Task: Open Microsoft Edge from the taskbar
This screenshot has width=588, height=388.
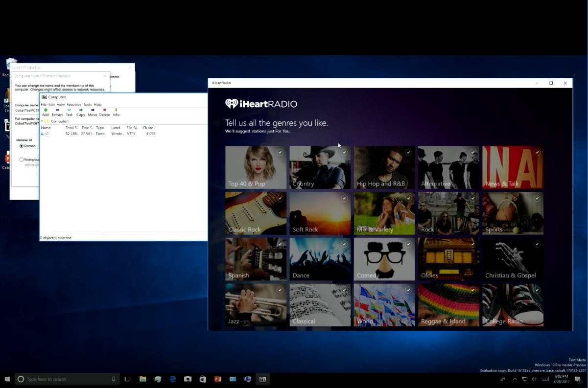Action: tap(173, 379)
